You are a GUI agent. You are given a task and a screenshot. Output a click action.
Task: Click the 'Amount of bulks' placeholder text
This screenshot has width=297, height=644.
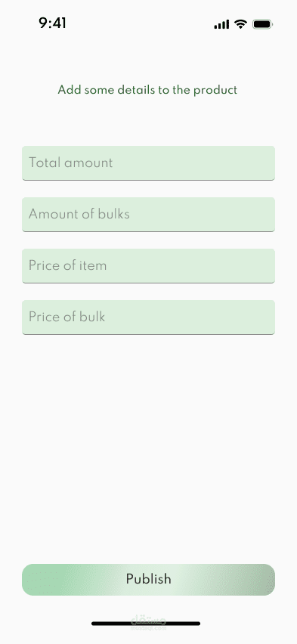(79, 214)
